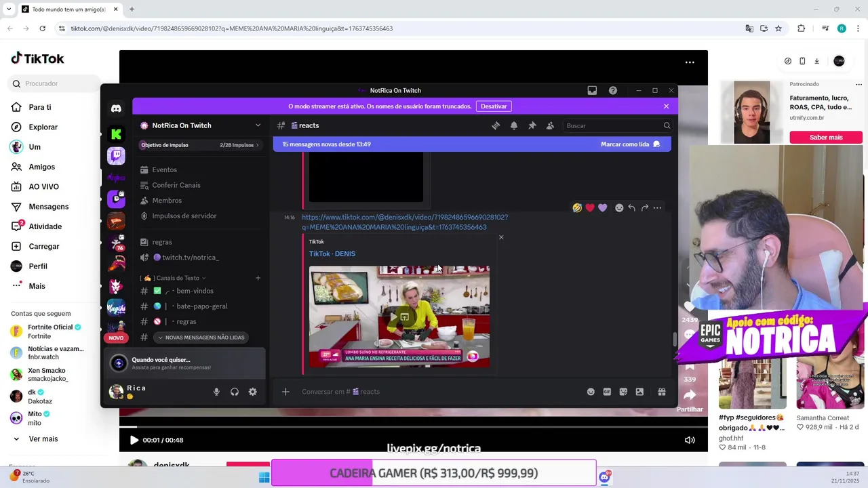The width and height of the screenshot is (868, 488).
Task: React with red heart on the message
Action: (x=590, y=208)
